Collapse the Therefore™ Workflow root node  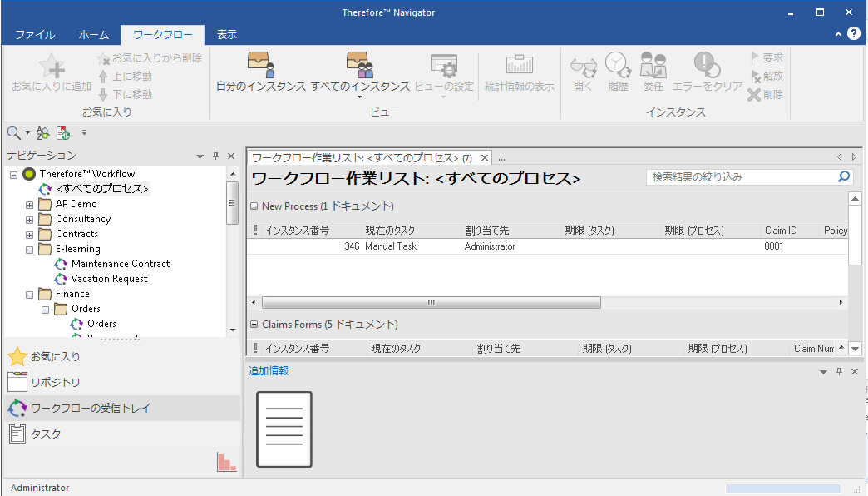pyautogui.click(x=14, y=174)
